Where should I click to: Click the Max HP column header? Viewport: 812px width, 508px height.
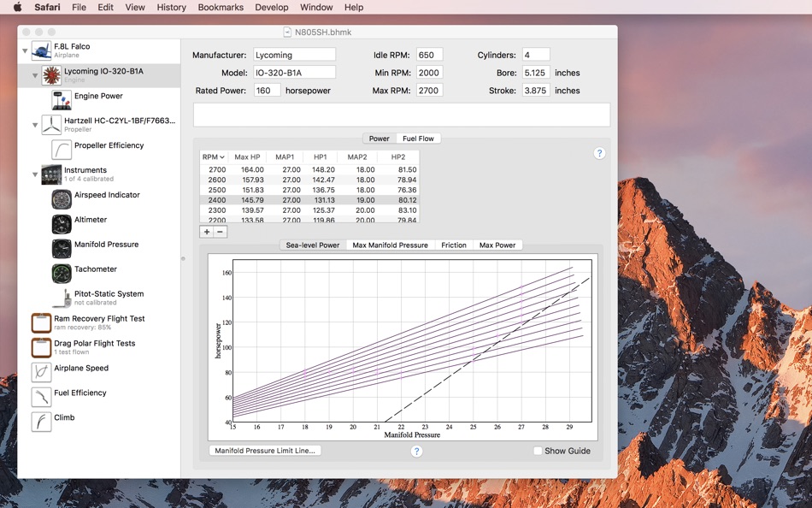(x=248, y=157)
